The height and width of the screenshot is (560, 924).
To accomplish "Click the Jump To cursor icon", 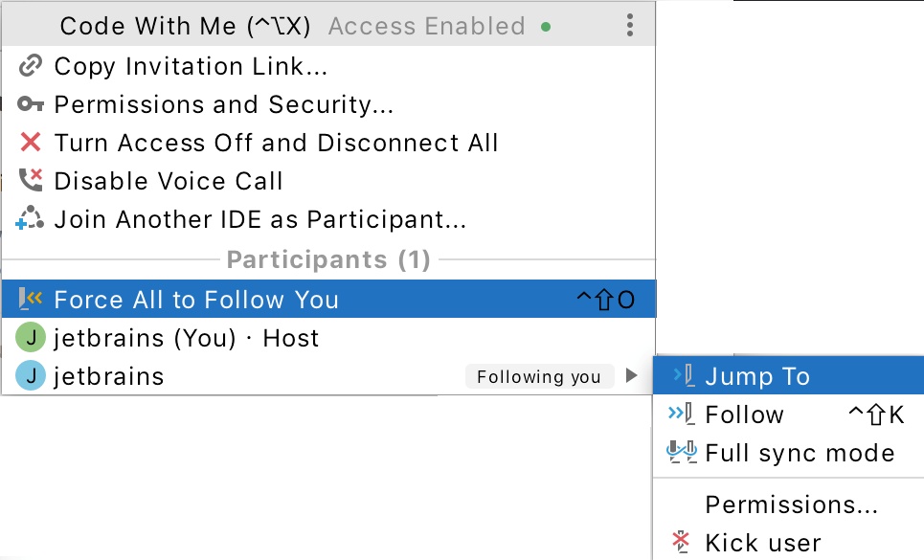I will [x=680, y=374].
